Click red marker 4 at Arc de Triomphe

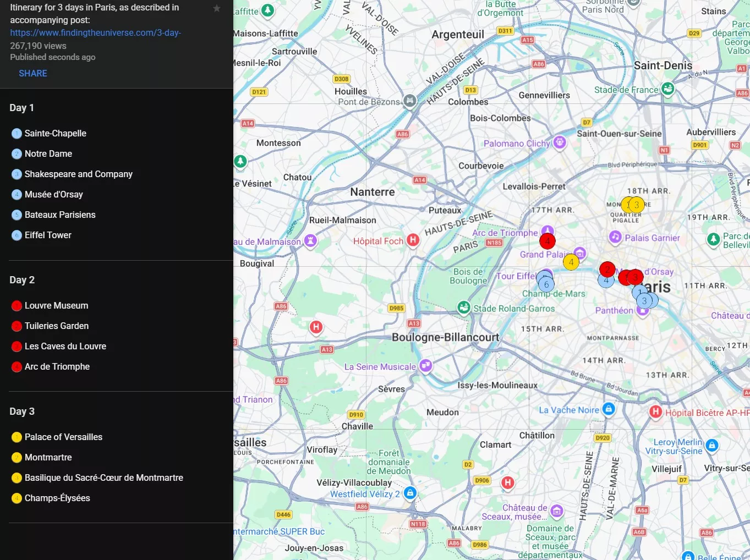(x=548, y=241)
